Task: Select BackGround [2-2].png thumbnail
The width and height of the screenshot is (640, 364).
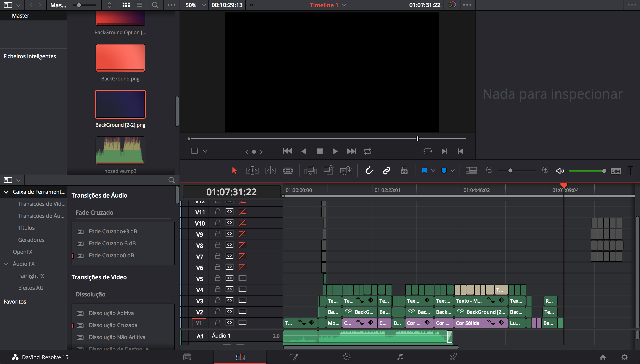Action: (x=120, y=104)
